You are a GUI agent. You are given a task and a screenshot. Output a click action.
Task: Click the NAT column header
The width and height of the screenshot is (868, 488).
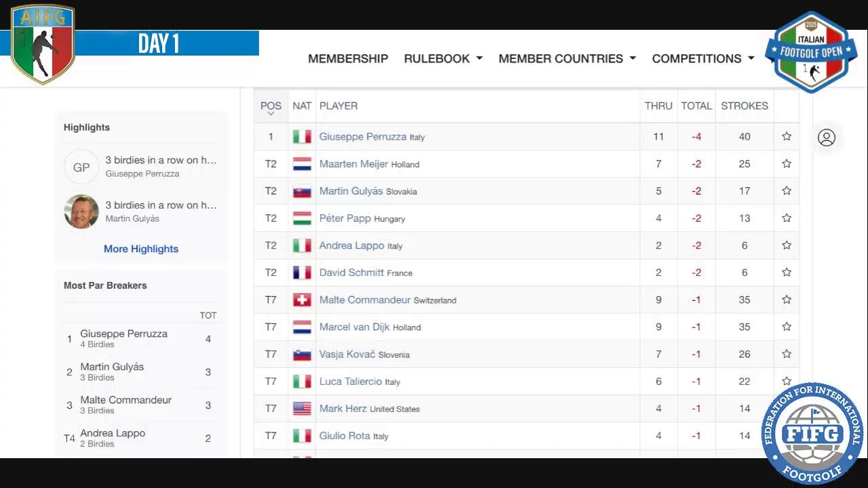coord(302,106)
